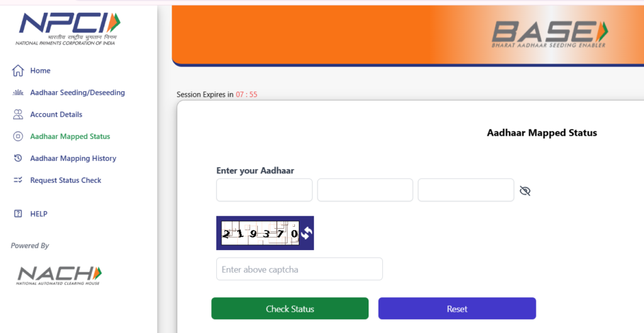This screenshot has width=644, height=333.
Task: Open Aadhaar Seeding/Deseeding menu item
Action: pos(77,92)
